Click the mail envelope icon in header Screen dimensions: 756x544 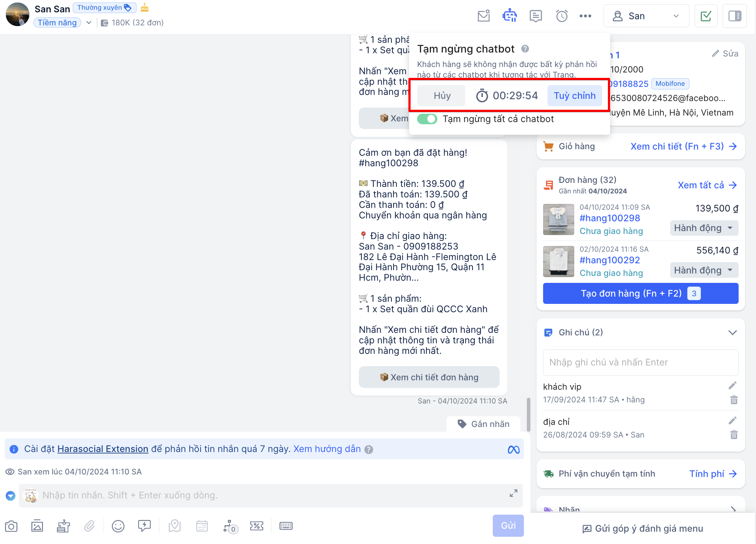coord(483,16)
